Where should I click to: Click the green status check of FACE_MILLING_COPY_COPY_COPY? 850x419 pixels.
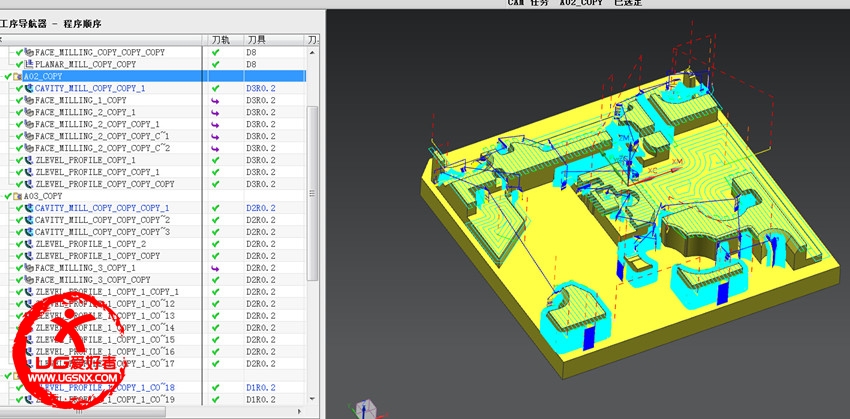point(19,52)
